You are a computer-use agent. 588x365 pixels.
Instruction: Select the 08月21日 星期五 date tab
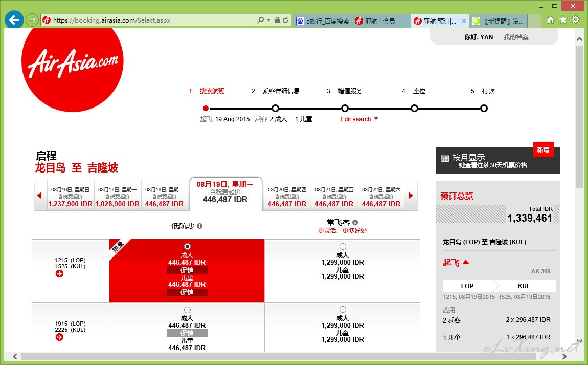[334, 197]
